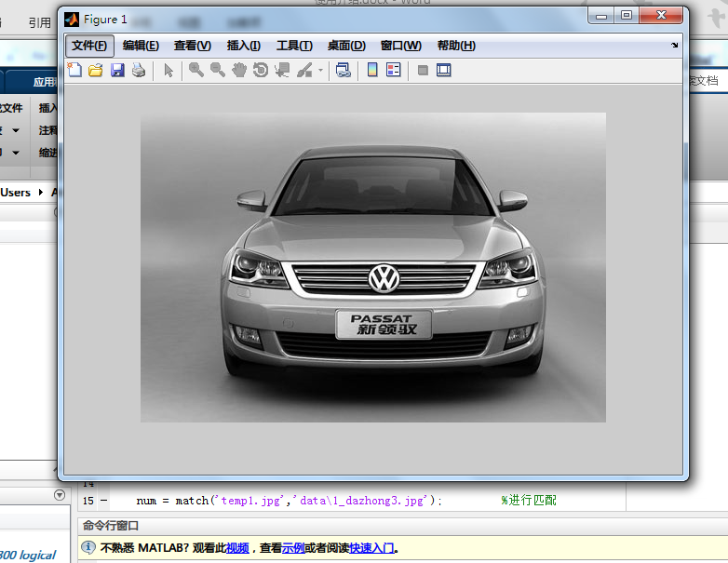
Task: Open the Brush tool color dropdown arrow
Action: [x=320, y=71]
